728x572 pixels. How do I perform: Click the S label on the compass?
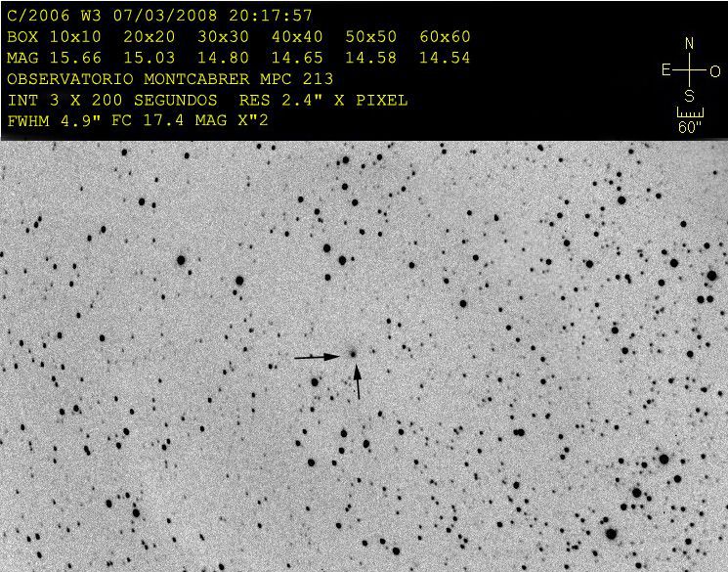pyautogui.click(x=690, y=96)
